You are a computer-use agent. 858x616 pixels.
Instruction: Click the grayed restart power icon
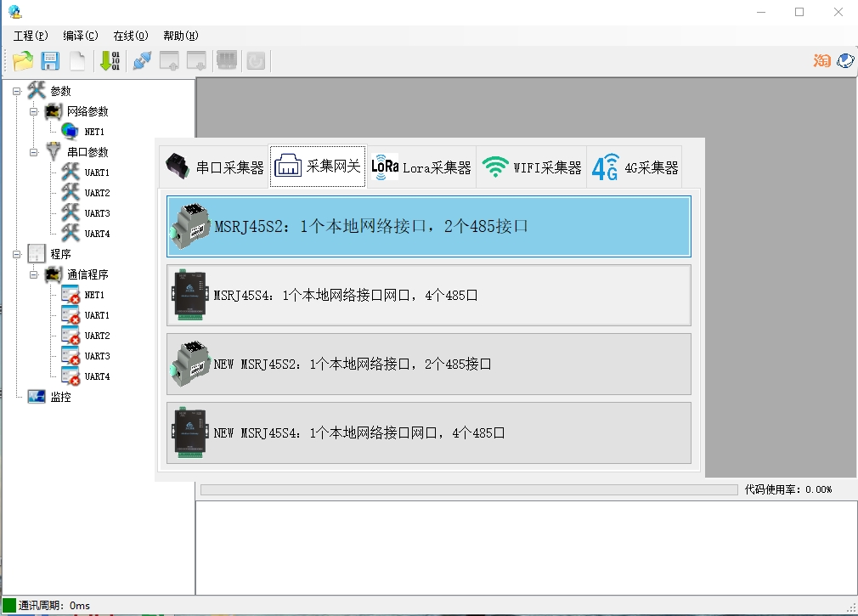pos(256,60)
